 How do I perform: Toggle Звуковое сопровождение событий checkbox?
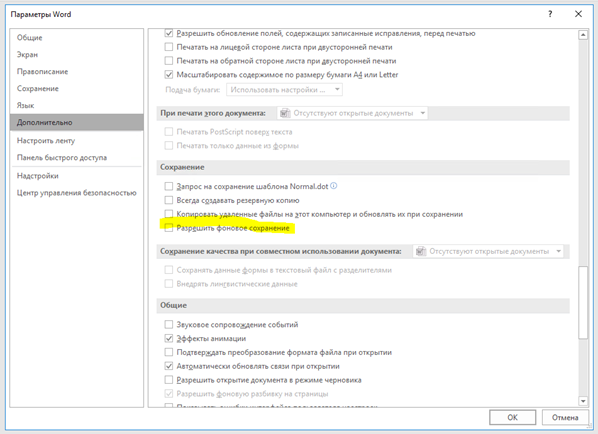click(x=169, y=325)
